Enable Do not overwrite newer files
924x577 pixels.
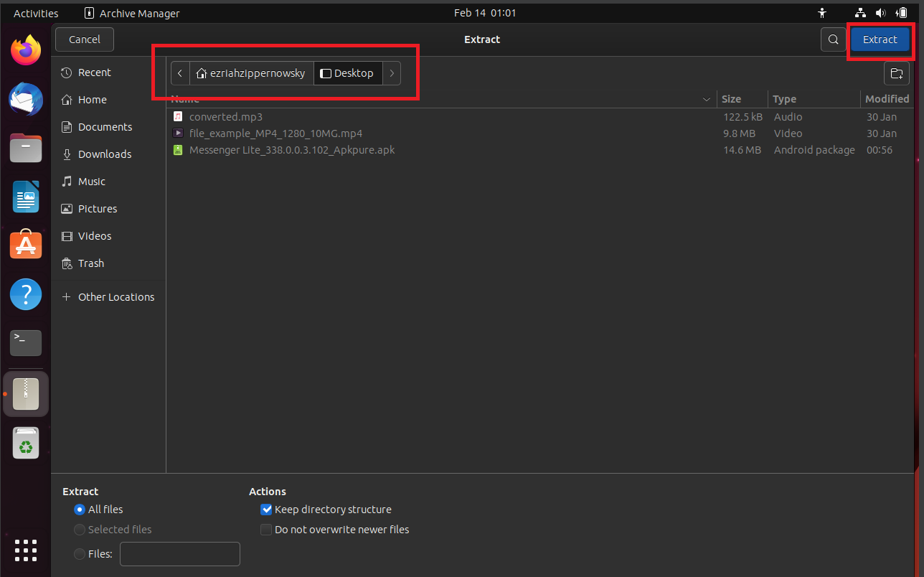click(x=266, y=530)
